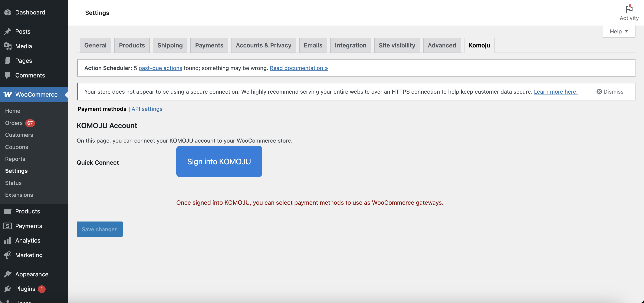Switch to the Payments settings tab
The width and height of the screenshot is (644, 303).
209,46
